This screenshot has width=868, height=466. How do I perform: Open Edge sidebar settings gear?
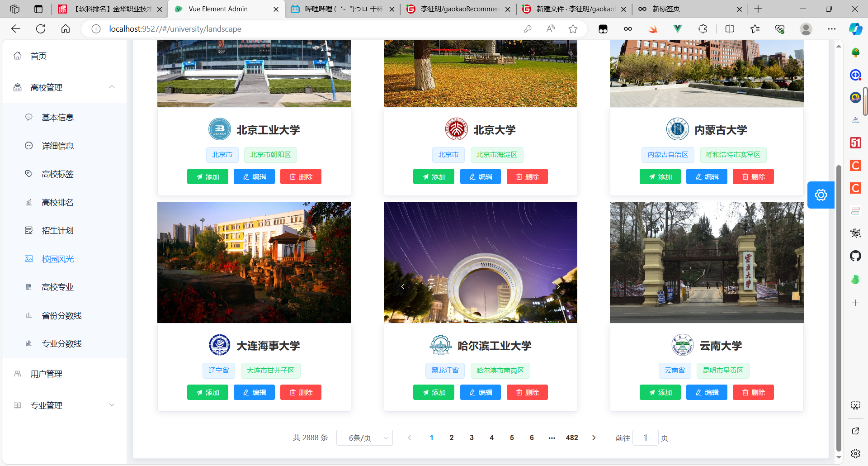(x=855, y=453)
